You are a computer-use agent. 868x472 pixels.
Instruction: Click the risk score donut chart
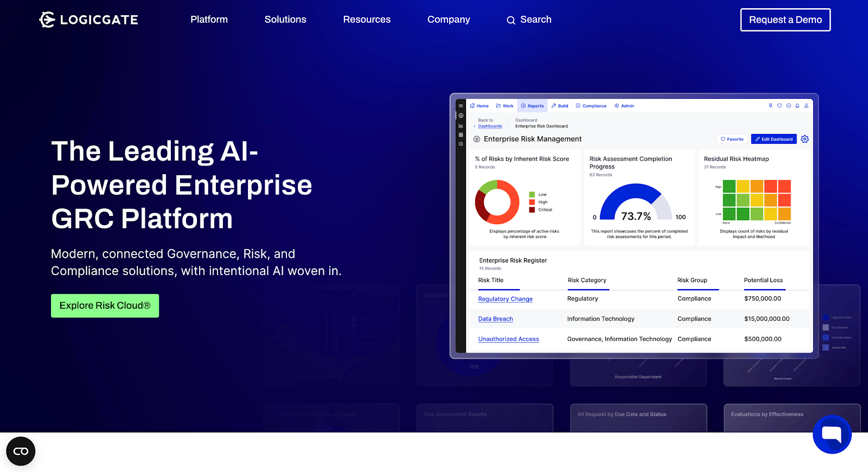[x=497, y=202]
